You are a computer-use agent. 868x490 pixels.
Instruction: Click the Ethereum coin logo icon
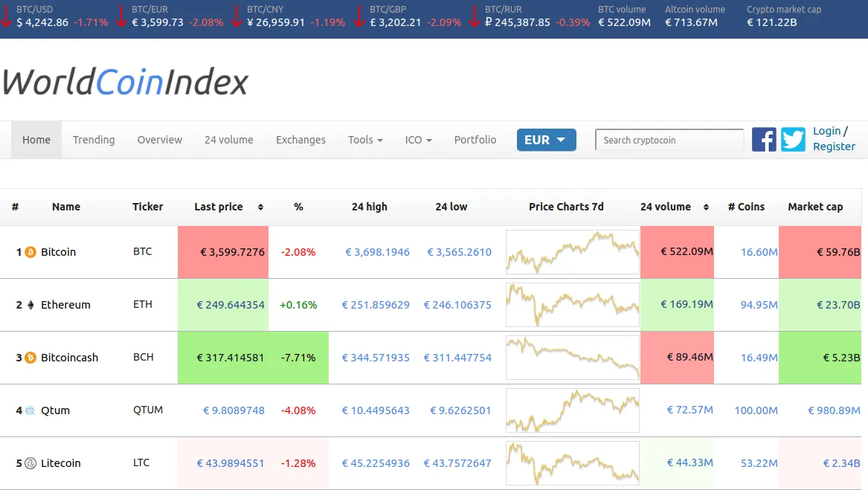click(30, 305)
